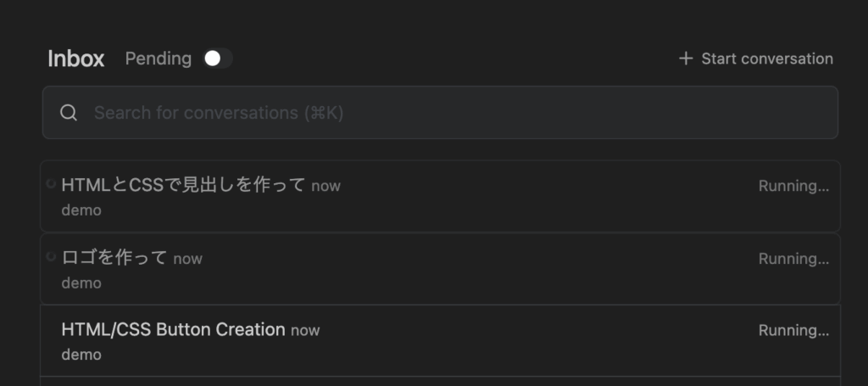Click the loading spinner on HTMLとCSSで見出しを作って
The image size is (868, 386).
[x=51, y=184]
